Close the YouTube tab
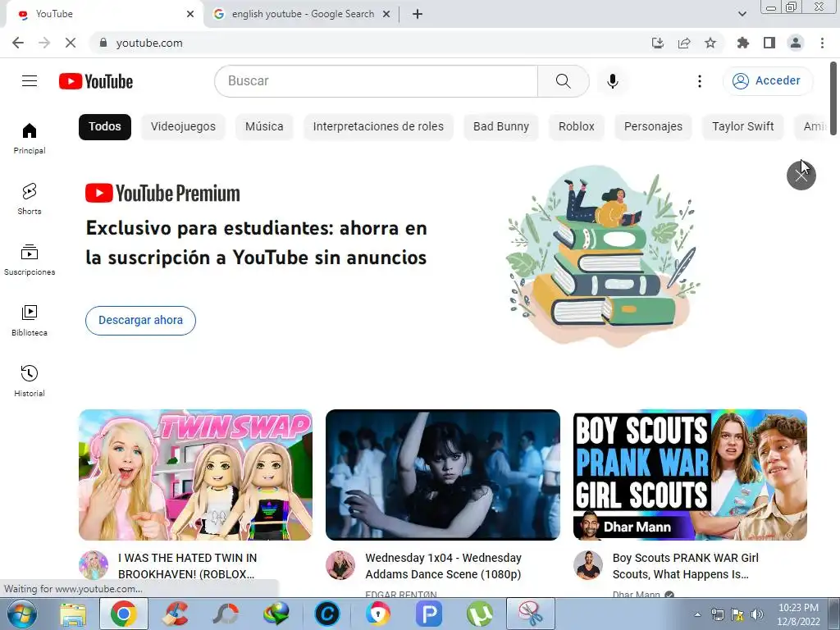Viewport: 840px width, 630px height. click(x=190, y=14)
